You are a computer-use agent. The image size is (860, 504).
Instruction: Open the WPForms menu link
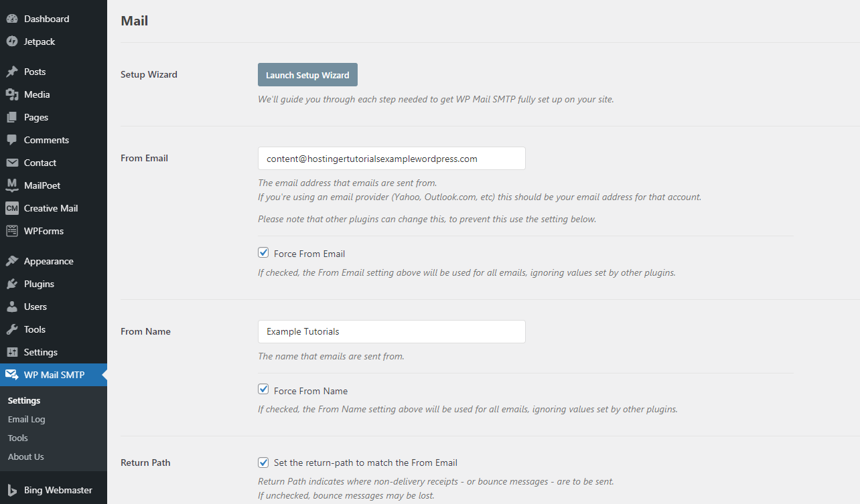tap(44, 231)
